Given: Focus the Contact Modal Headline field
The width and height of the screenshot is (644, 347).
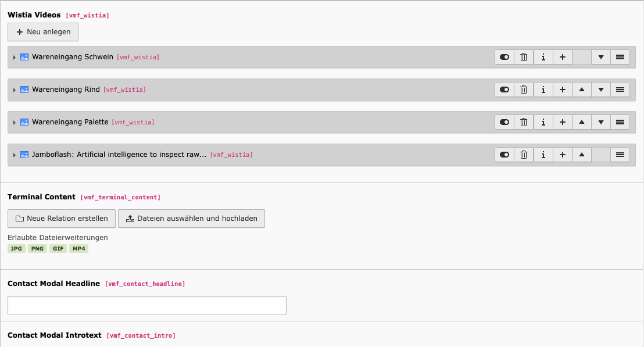Looking at the screenshot, I should coord(147,305).
